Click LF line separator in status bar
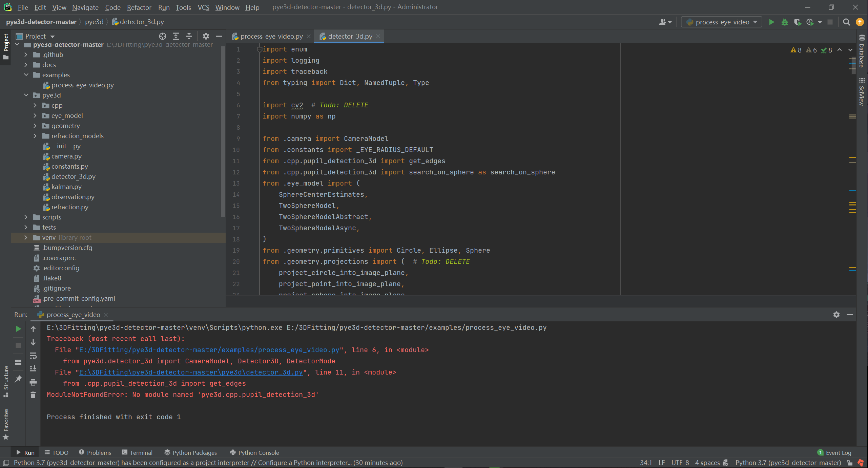This screenshot has width=868, height=468. 661,463
